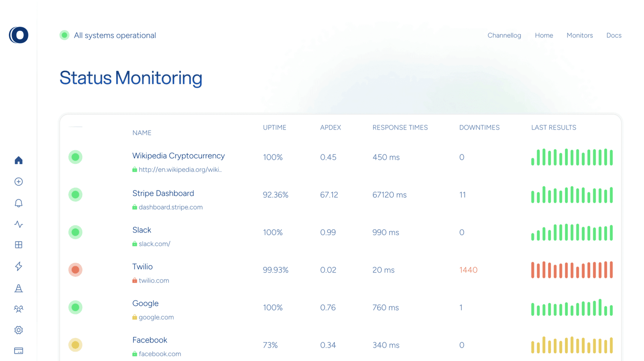View activity with the pulse icon
The image size is (644, 361).
pos(18,224)
